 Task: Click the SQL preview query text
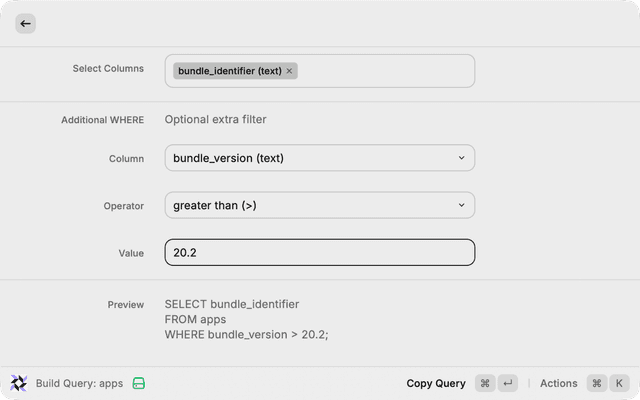click(246, 319)
